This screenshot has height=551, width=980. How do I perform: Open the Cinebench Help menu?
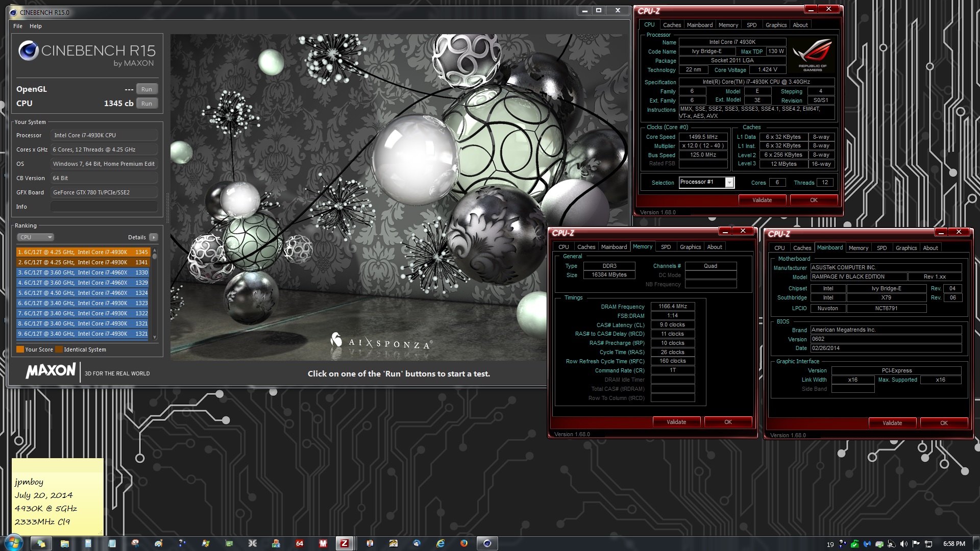(x=36, y=26)
